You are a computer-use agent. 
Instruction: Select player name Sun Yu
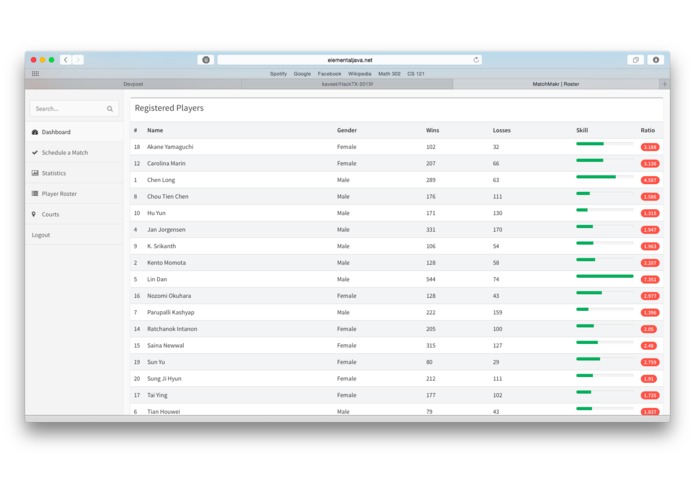[x=156, y=362]
